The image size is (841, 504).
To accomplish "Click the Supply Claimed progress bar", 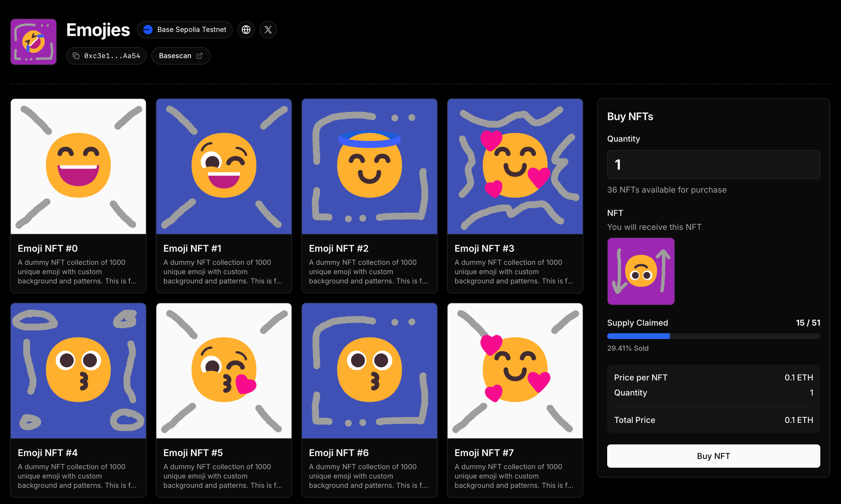I will tap(713, 336).
